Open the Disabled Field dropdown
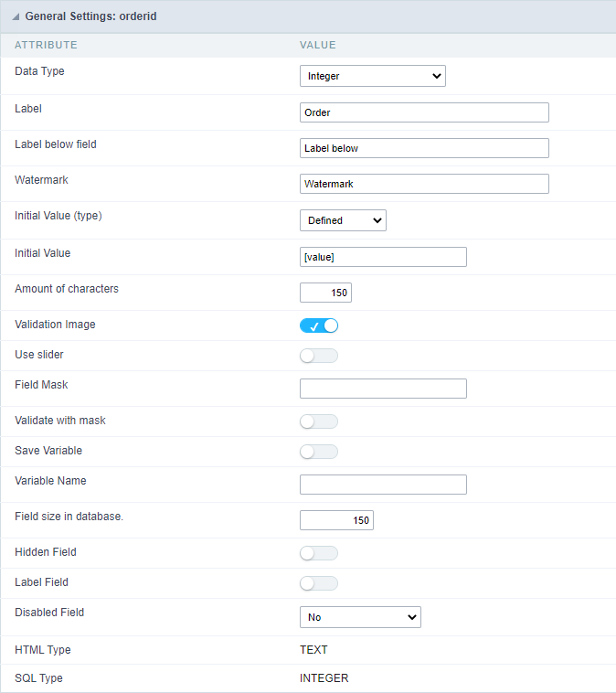This screenshot has height=693, width=616. [x=360, y=617]
